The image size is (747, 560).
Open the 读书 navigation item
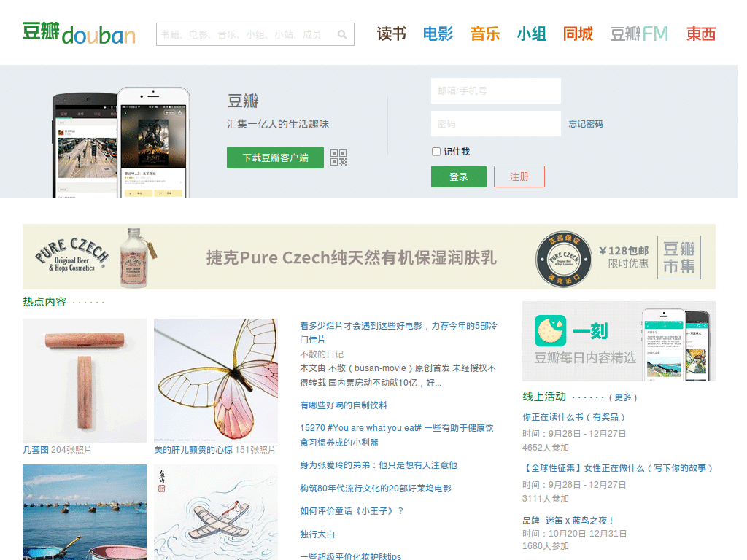coord(391,34)
